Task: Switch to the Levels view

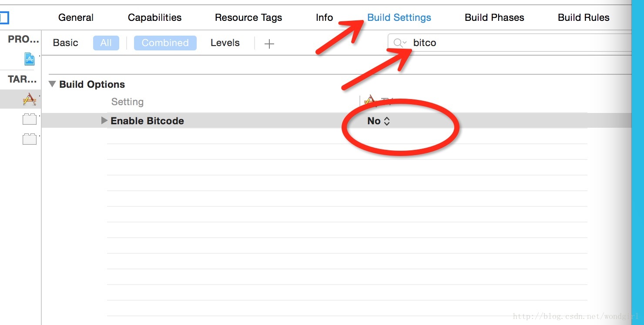Action: click(x=225, y=43)
